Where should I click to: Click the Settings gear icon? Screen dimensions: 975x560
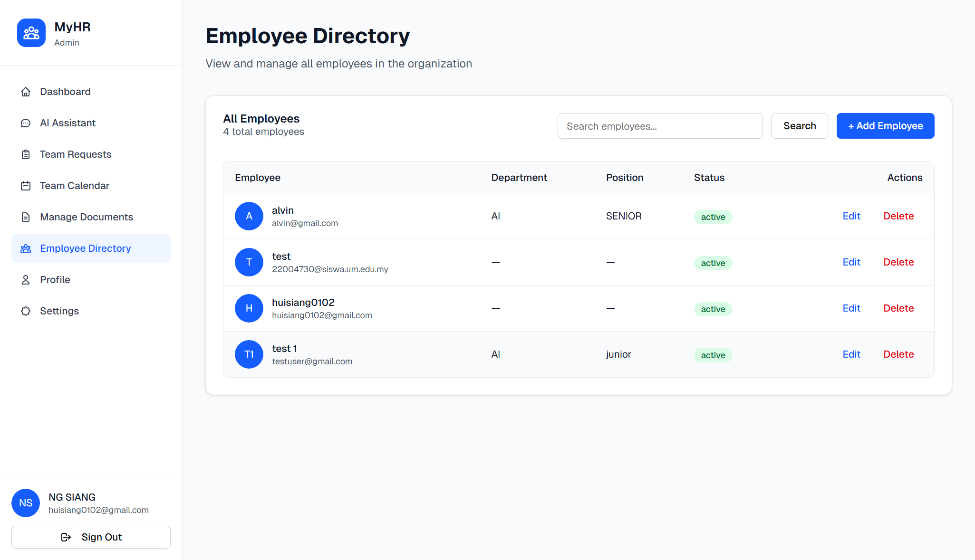pos(26,311)
